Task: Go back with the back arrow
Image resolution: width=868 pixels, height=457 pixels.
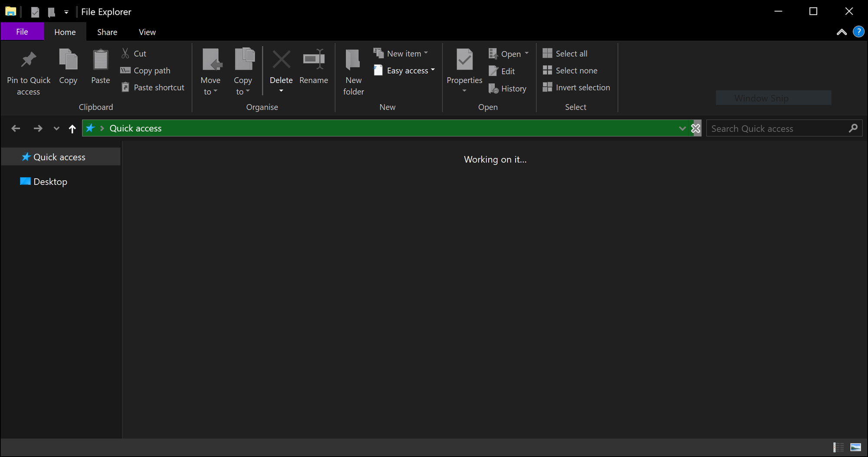Action: click(x=16, y=128)
